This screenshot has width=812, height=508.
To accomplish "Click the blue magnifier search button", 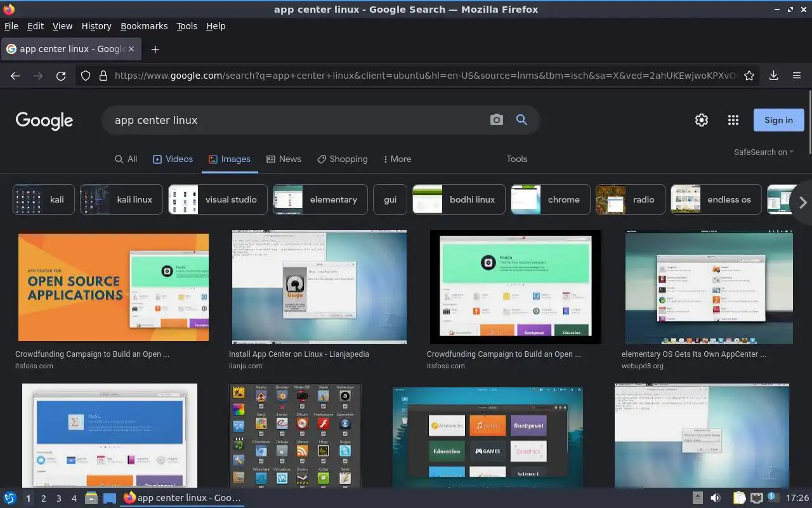I will [521, 120].
